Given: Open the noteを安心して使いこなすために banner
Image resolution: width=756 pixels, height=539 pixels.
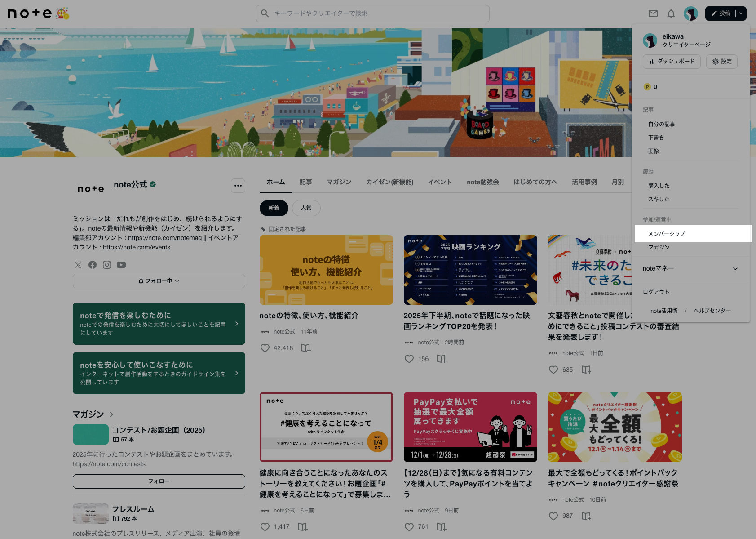Looking at the screenshot, I should click(x=159, y=373).
